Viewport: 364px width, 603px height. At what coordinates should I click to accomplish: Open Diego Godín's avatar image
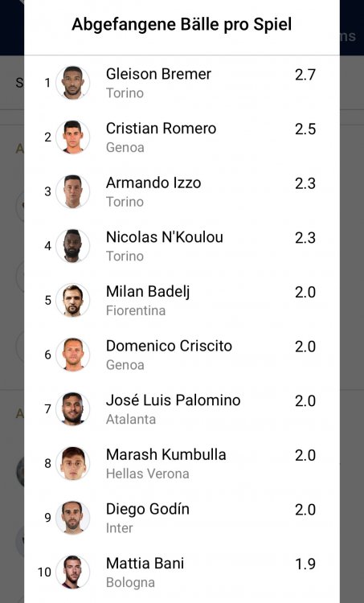click(72, 518)
